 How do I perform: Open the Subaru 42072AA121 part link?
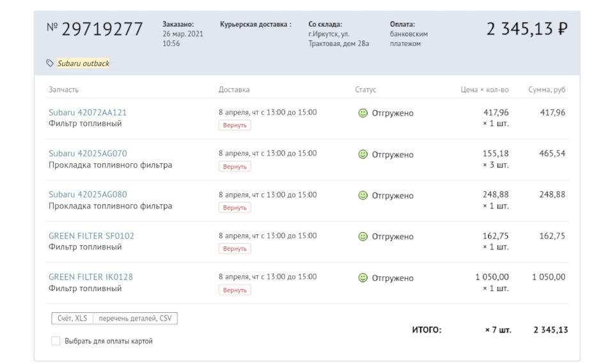pyautogui.click(x=88, y=113)
